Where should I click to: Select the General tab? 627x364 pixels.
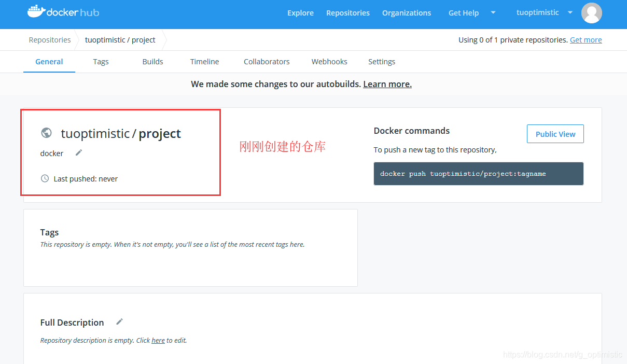click(49, 62)
